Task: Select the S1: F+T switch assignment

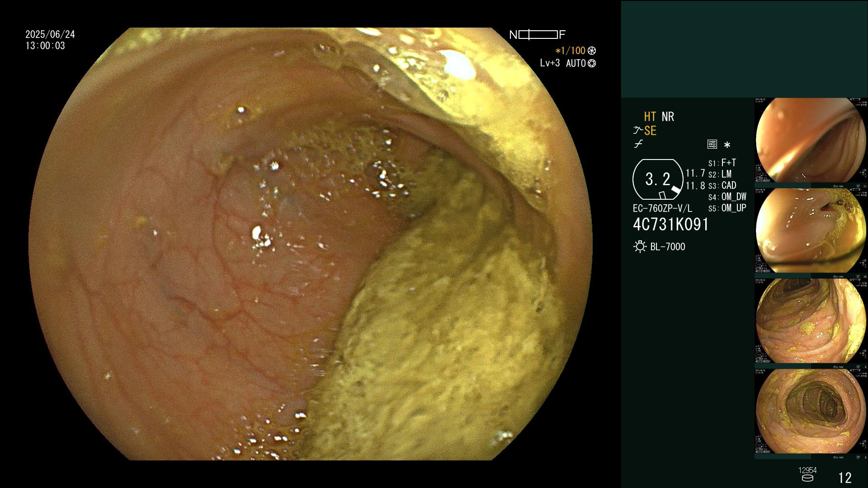Action: click(722, 163)
